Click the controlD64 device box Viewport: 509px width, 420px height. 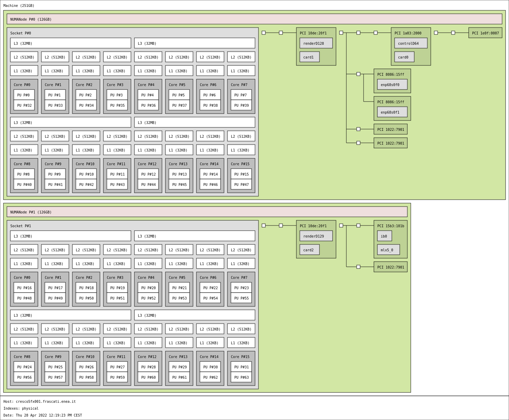[411, 43]
